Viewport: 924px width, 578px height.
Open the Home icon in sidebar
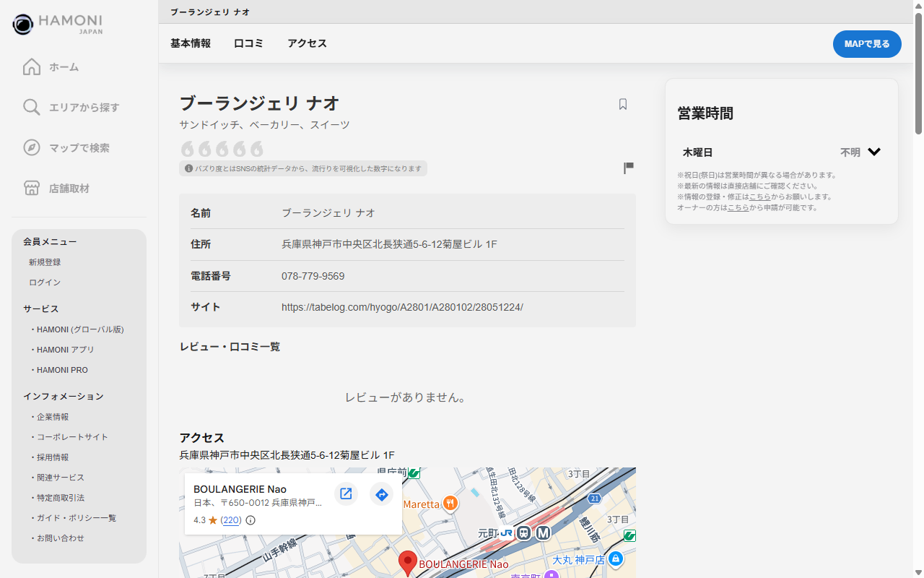[x=32, y=67]
